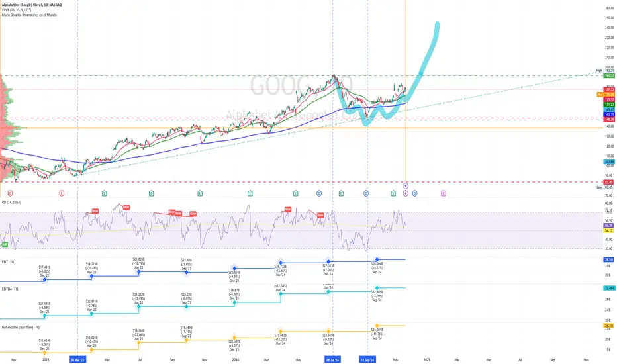Click the EBIT Mar '24 data point

281,263
